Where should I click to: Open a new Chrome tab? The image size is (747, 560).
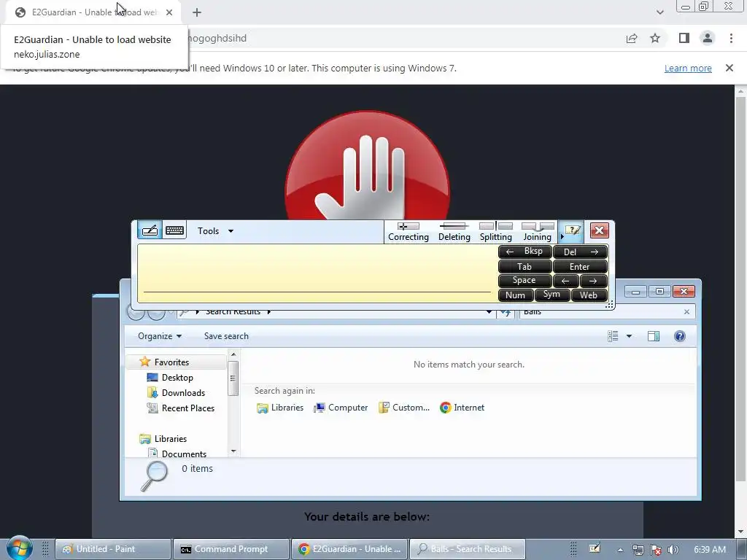197,12
